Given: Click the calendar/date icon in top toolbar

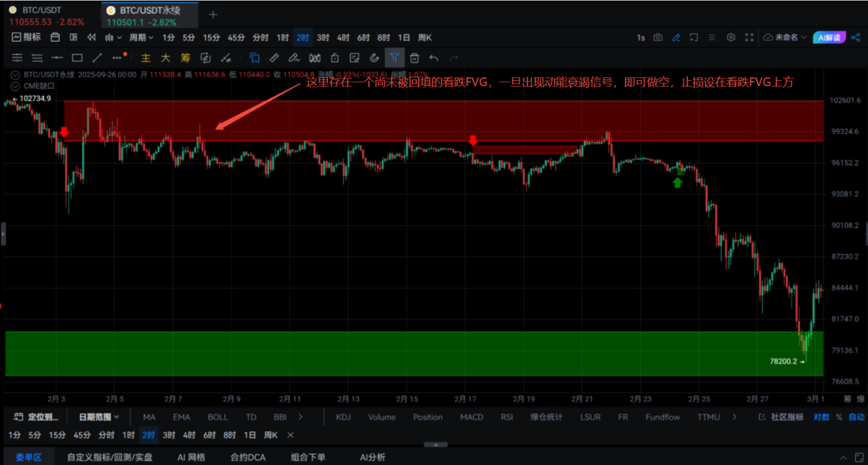Looking at the screenshot, I should tap(56, 38).
